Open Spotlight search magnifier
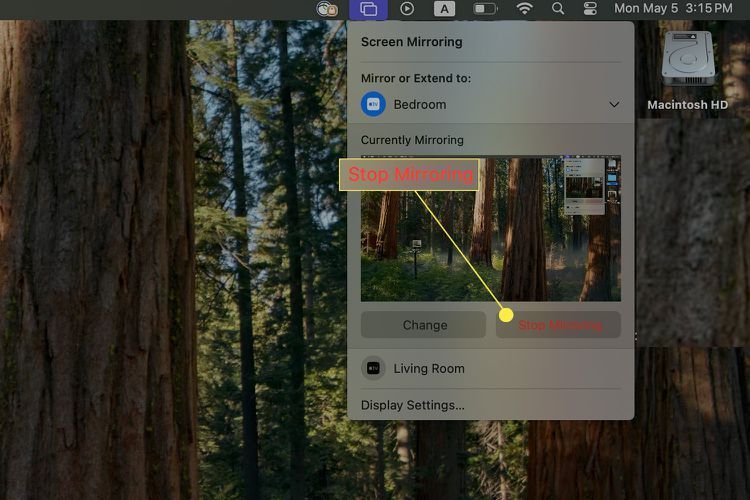Viewport: 750px width, 500px height. [558, 9]
